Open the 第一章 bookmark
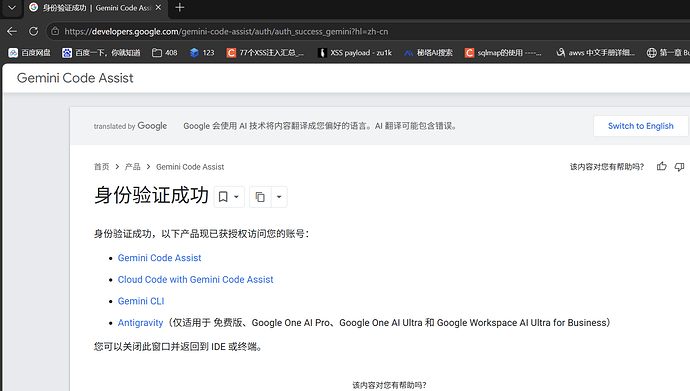Viewport: 690px width, 391px height. (668, 53)
